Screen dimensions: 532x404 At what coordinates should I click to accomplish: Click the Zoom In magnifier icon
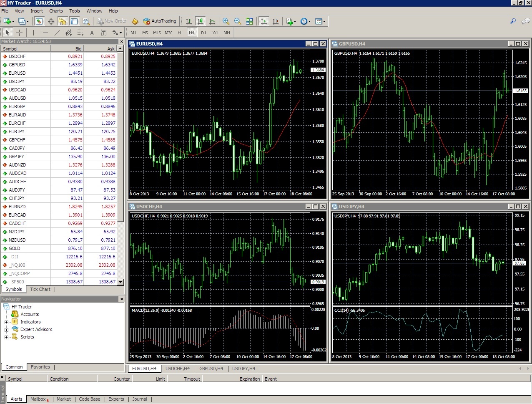coord(226,21)
